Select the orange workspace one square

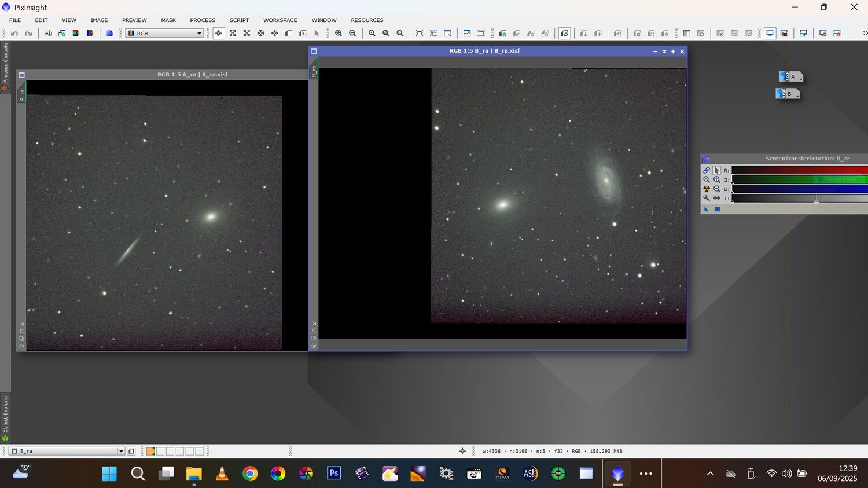tap(150, 451)
